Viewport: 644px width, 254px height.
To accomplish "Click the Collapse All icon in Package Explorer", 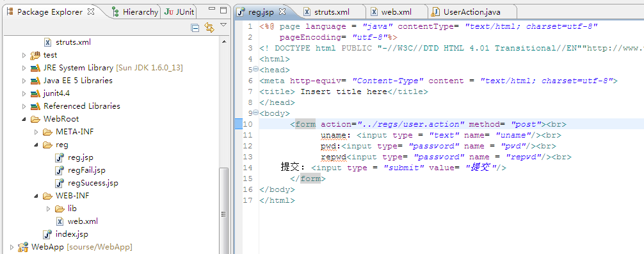I will point(195,28).
